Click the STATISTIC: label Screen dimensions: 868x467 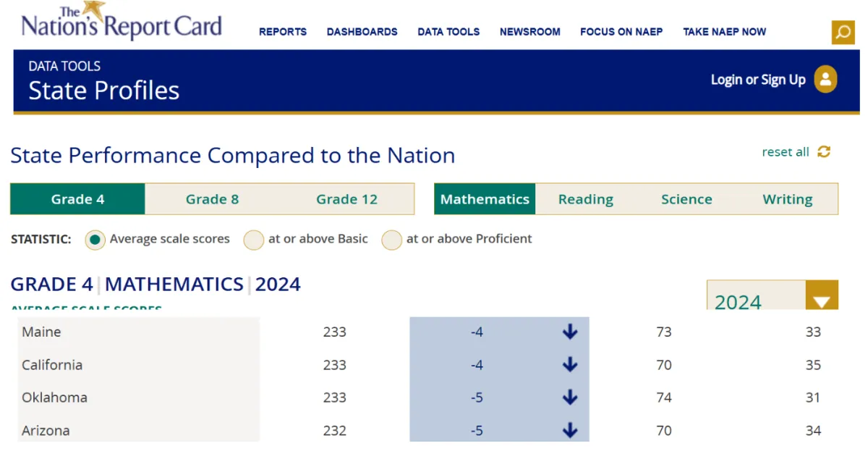coord(41,239)
